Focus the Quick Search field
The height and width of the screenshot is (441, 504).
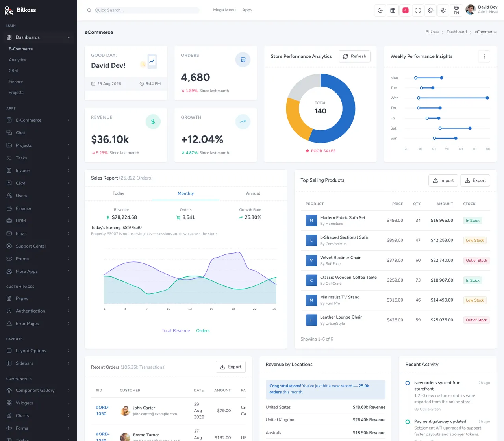[143, 10]
